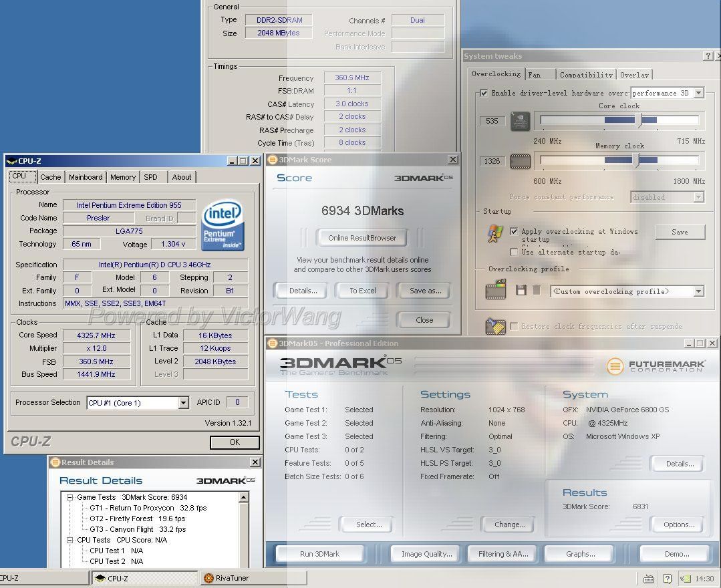
Task: Click the System tweaks help question button
Action: pyautogui.click(x=708, y=56)
